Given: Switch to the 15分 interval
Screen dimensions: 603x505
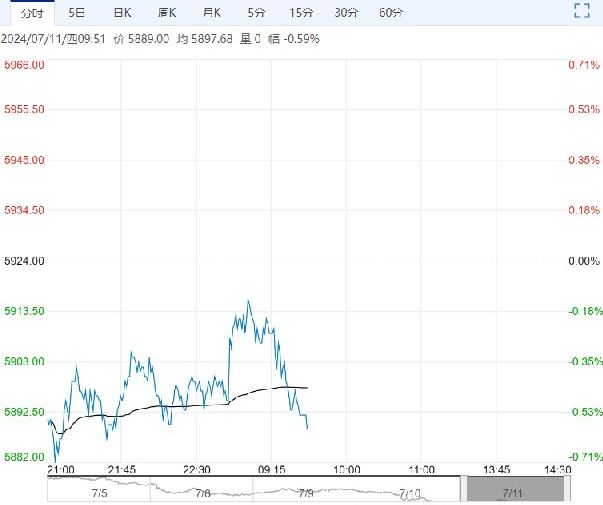Looking at the screenshot, I should tap(300, 13).
